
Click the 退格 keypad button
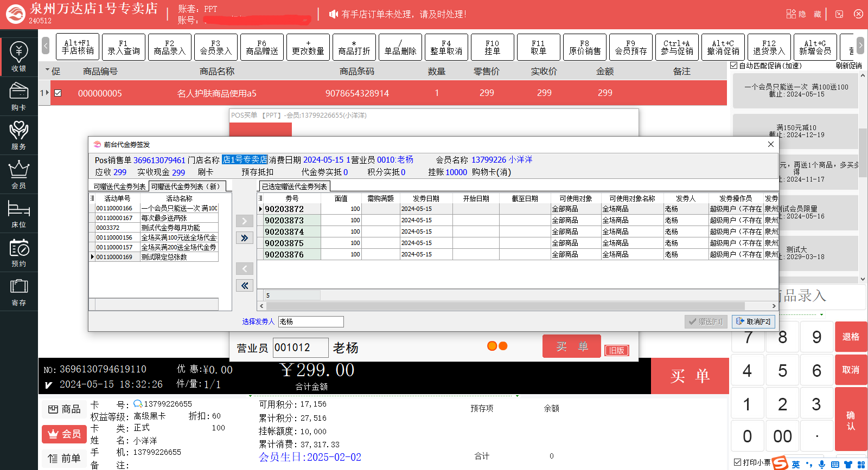[x=850, y=337]
